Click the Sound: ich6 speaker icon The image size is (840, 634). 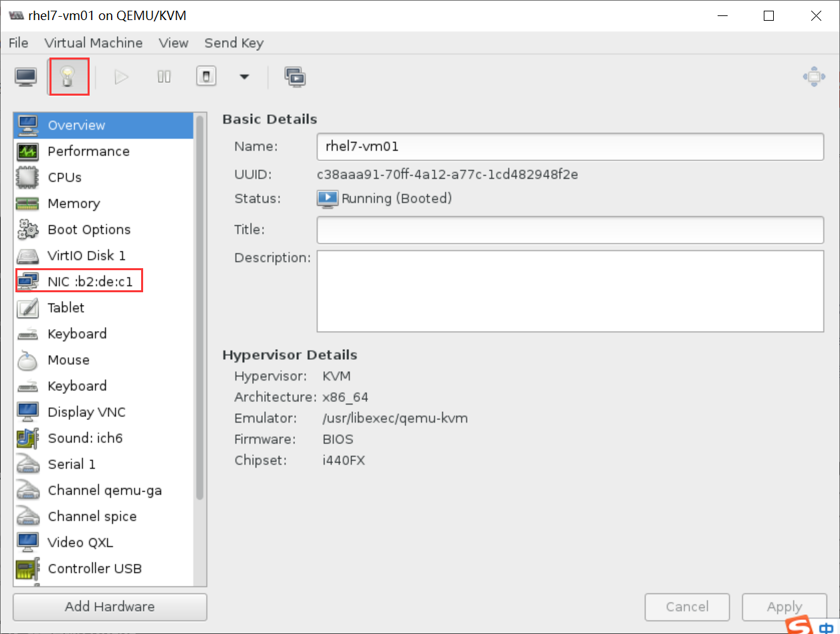28,437
